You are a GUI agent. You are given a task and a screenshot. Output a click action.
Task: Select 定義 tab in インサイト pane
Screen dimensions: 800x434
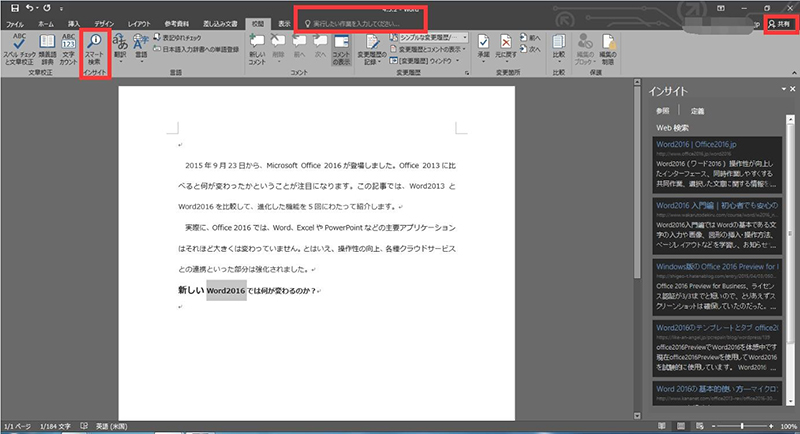coord(697,111)
